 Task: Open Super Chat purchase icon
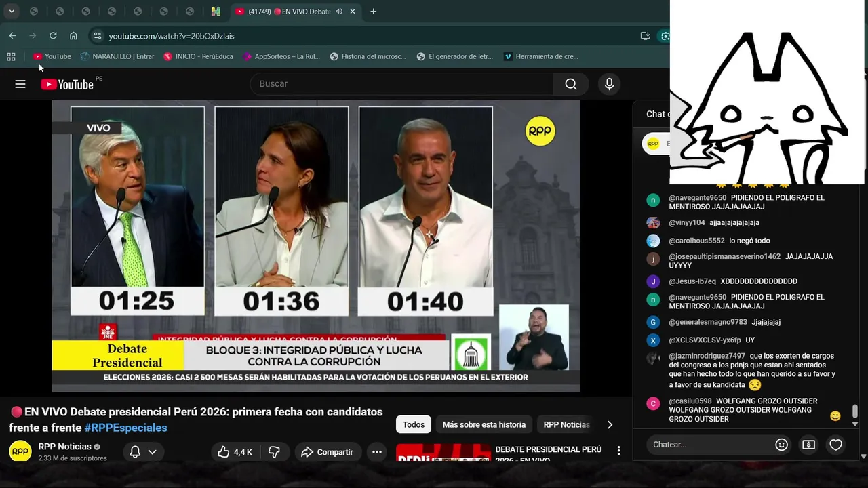coord(808,445)
